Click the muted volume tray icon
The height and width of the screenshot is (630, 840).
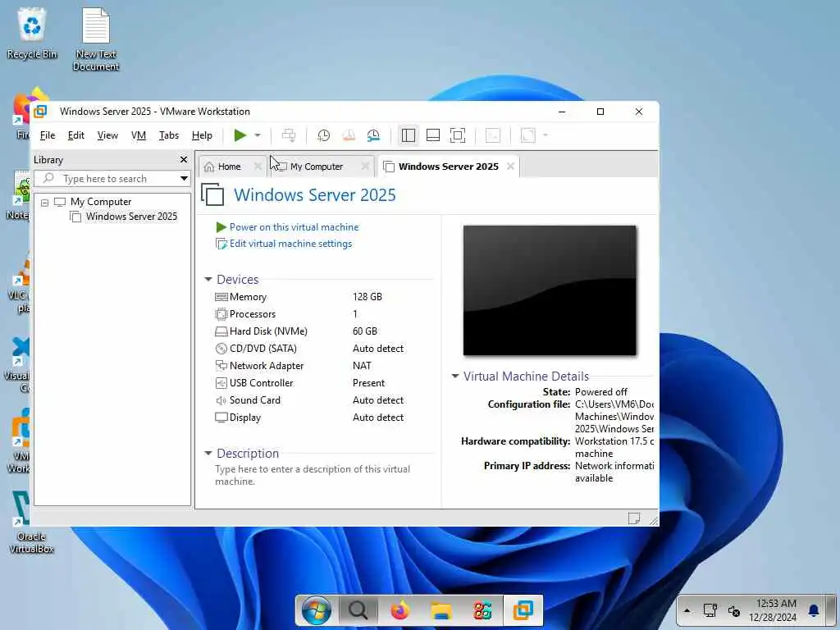(x=734, y=610)
